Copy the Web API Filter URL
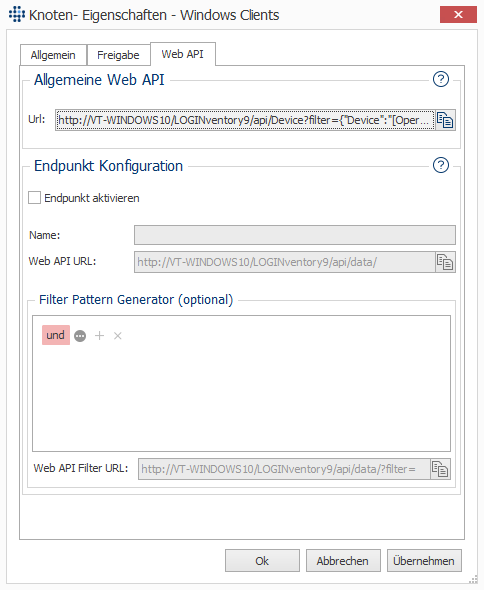This screenshot has width=484, height=590. pos(440,469)
